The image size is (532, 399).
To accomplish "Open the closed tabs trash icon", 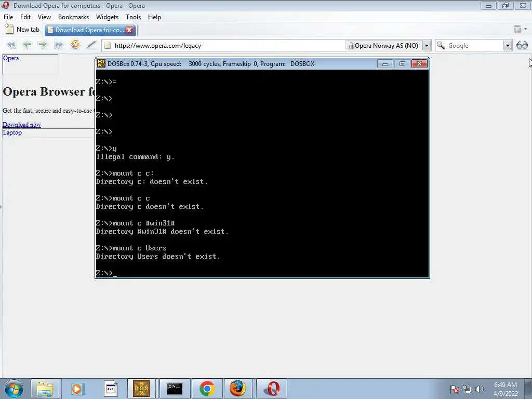I will point(517,29).
